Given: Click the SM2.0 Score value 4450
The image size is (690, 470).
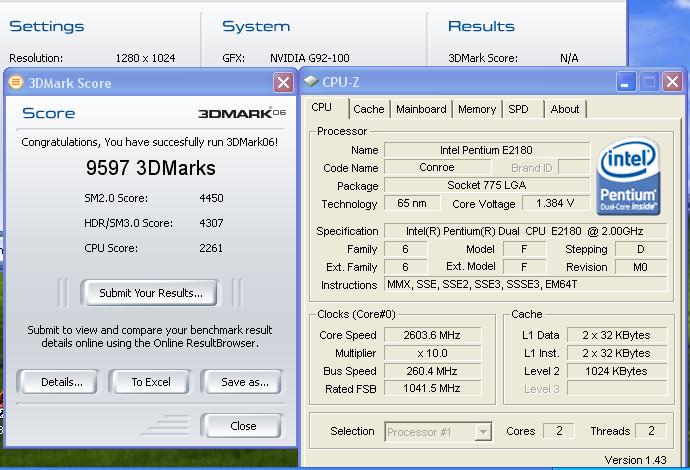Looking at the screenshot, I should point(211,198).
